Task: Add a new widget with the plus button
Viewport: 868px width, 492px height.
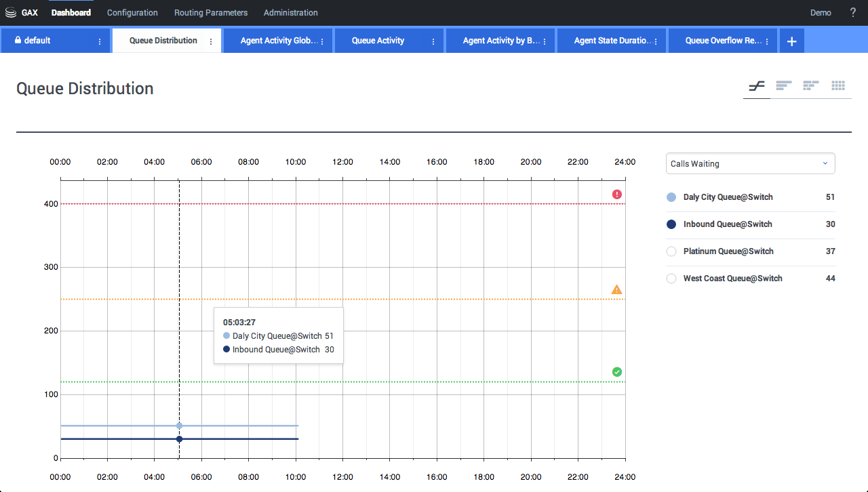Action: (x=791, y=40)
